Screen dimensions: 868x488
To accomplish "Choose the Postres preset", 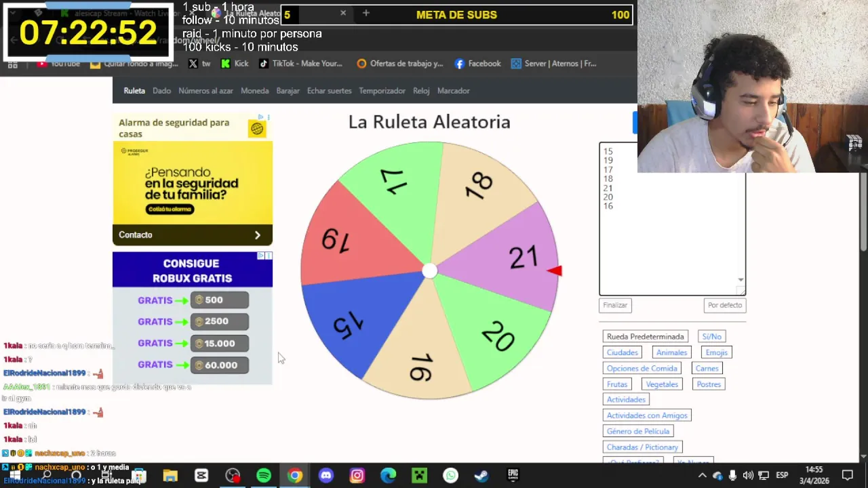I will [x=709, y=384].
